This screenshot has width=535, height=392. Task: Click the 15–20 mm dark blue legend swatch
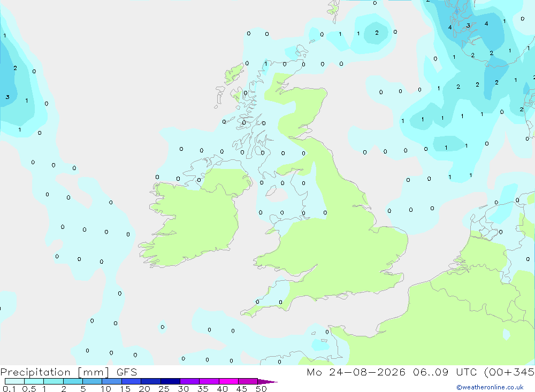131,381
